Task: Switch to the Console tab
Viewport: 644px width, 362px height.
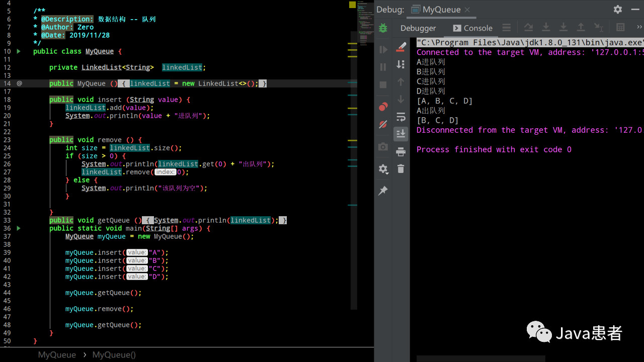Action: click(x=472, y=28)
